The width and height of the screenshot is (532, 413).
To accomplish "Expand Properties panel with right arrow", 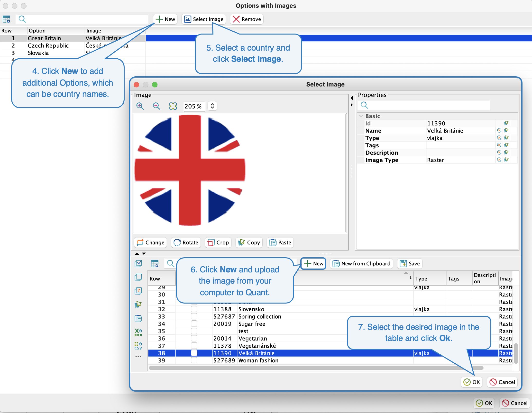I will pyautogui.click(x=352, y=105).
